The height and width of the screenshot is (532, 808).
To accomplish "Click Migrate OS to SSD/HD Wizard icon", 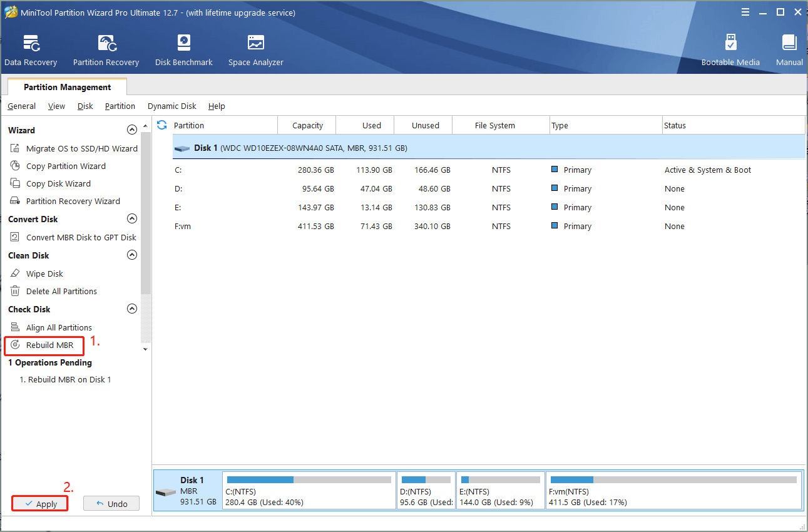I will (15, 148).
